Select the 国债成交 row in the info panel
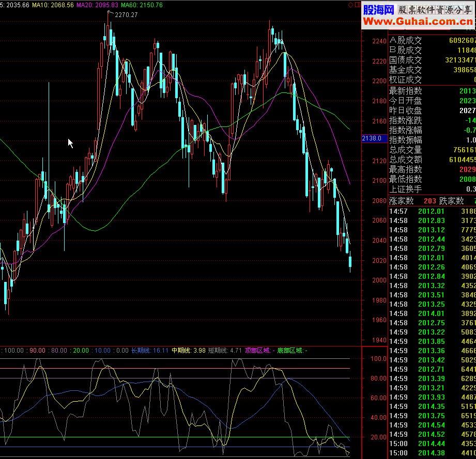 [406, 60]
